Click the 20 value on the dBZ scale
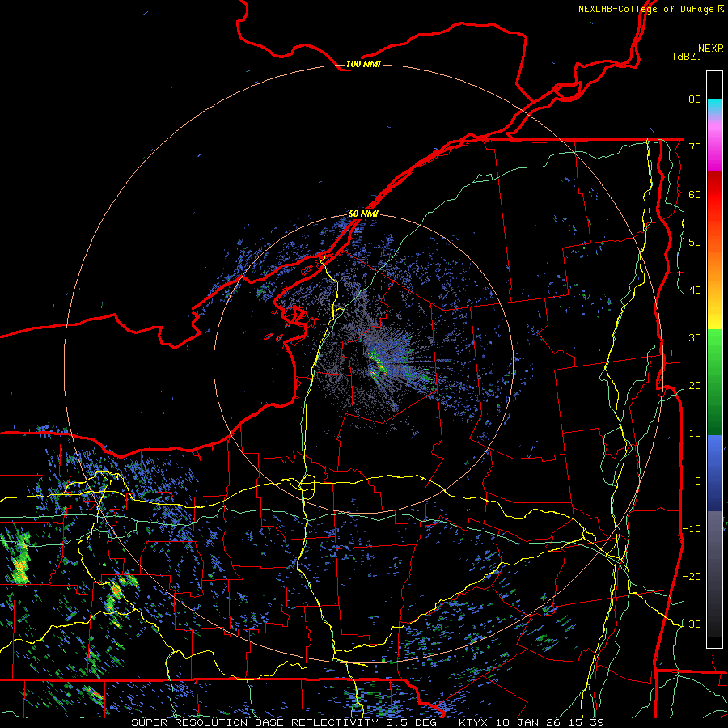The image size is (728, 728). click(x=695, y=385)
